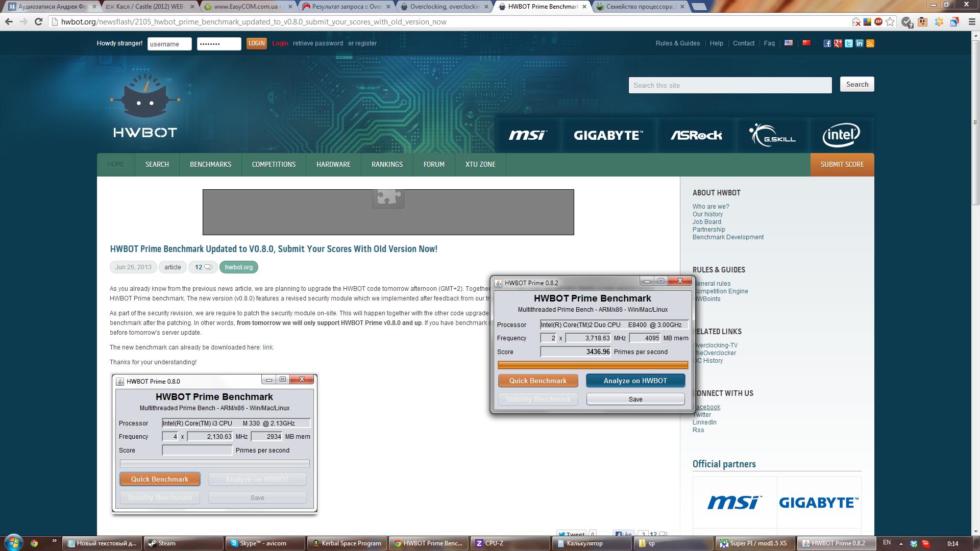Open the RANKINGS navigation menu
The height and width of the screenshot is (551, 980).
[387, 164]
